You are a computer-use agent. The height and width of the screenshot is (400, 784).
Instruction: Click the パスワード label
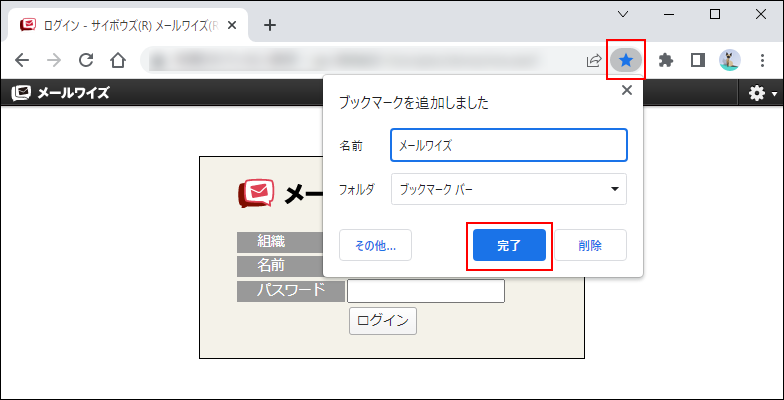[291, 290]
